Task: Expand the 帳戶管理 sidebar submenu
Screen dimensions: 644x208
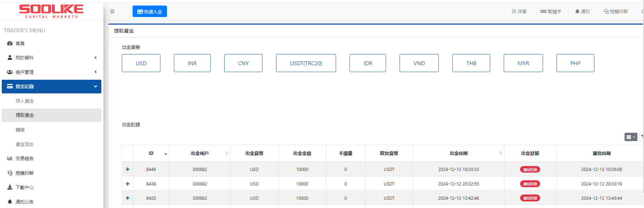Action: coord(51,72)
